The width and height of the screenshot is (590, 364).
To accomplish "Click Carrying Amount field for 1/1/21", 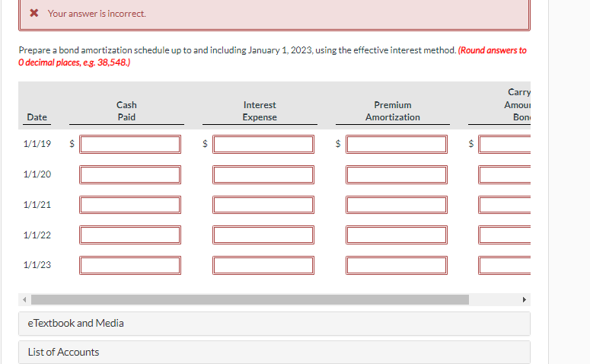I will click(505, 205).
